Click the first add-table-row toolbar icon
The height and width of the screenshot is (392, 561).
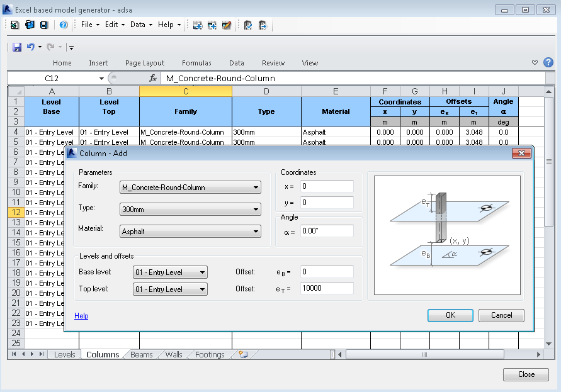click(197, 24)
